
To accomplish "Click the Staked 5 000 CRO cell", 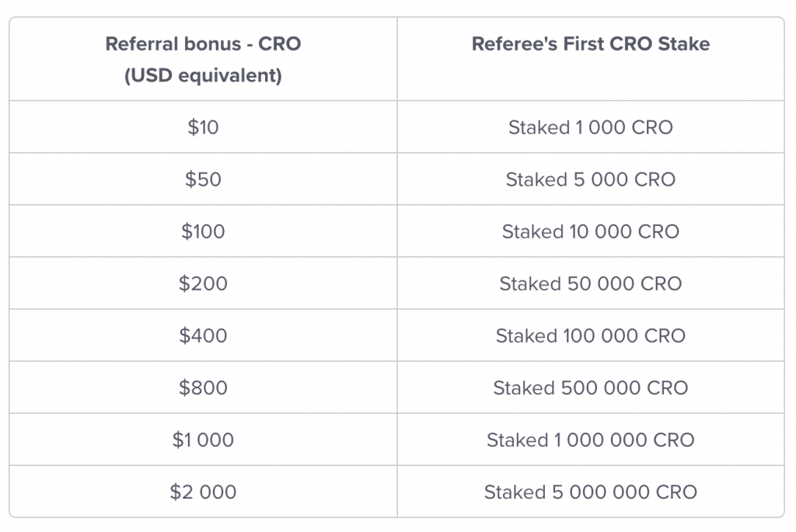I will pyautogui.click(x=591, y=179).
